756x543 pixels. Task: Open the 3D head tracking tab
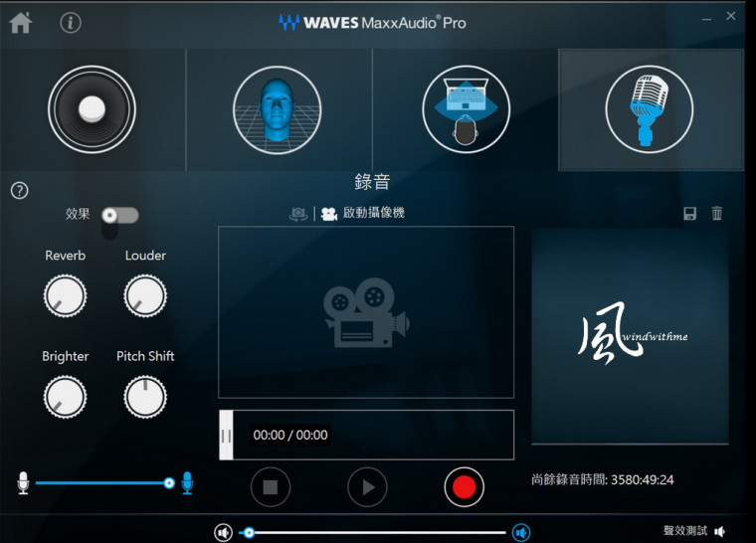(278, 109)
